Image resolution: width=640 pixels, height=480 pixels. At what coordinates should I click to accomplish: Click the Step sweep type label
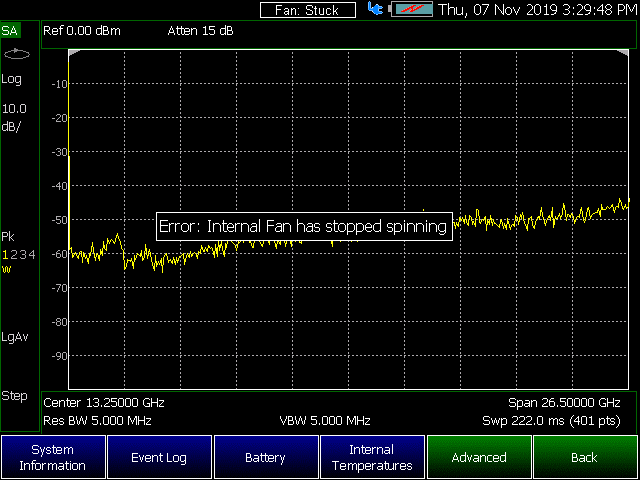coord(14,396)
